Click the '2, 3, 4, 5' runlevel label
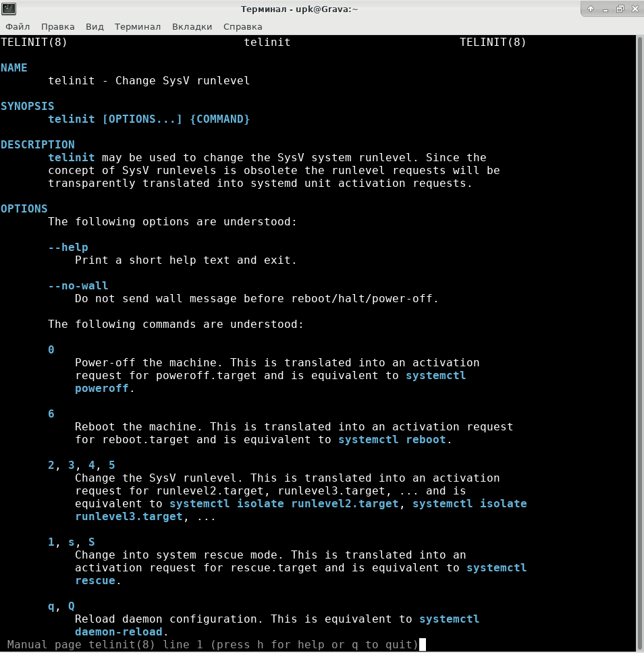The image size is (644, 653). pyautogui.click(x=81, y=465)
